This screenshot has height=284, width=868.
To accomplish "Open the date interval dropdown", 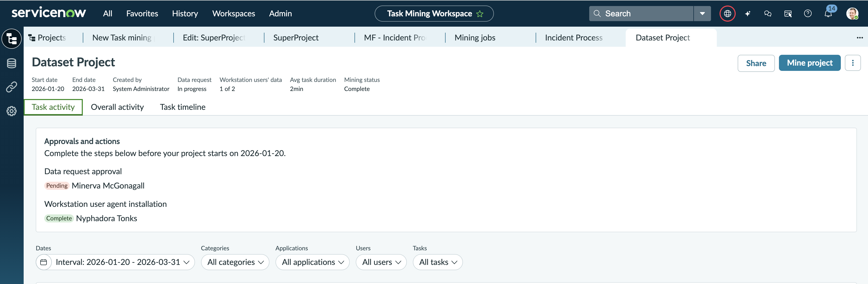I will tap(115, 262).
